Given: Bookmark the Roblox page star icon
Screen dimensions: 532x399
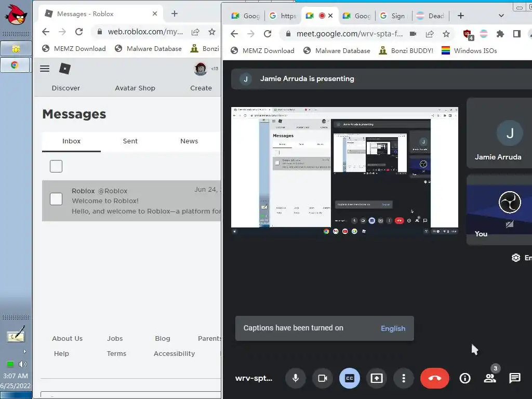Looking at the screenshot, I should [x=212, y=32].
